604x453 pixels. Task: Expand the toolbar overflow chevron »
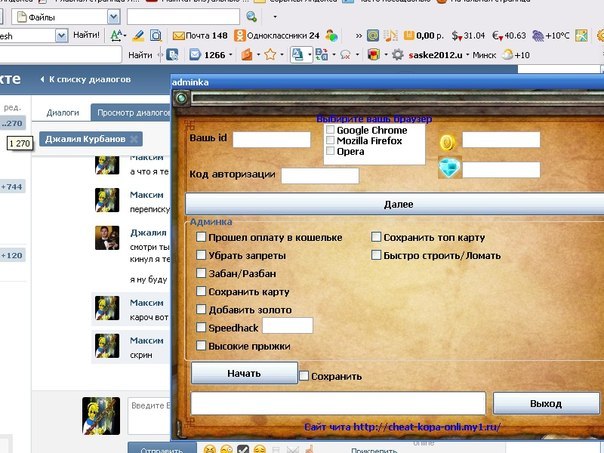coord(359,36)
